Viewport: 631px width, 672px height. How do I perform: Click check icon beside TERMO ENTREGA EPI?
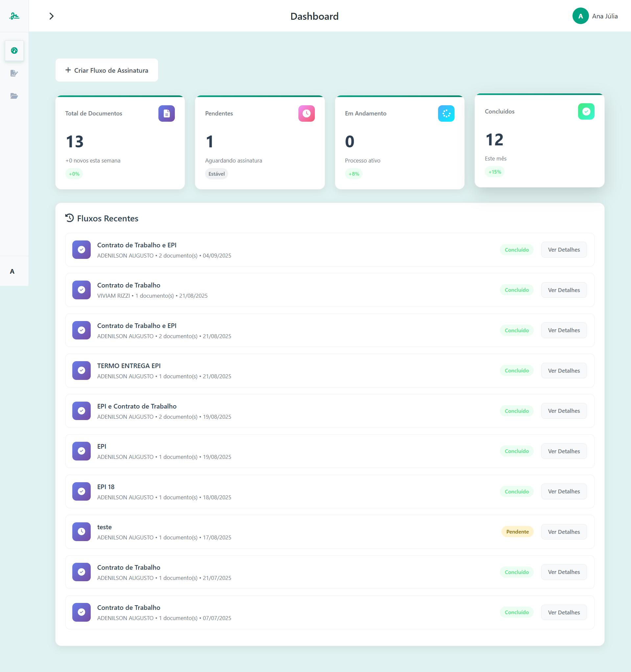pyautogui.click(x=82, y=370)
